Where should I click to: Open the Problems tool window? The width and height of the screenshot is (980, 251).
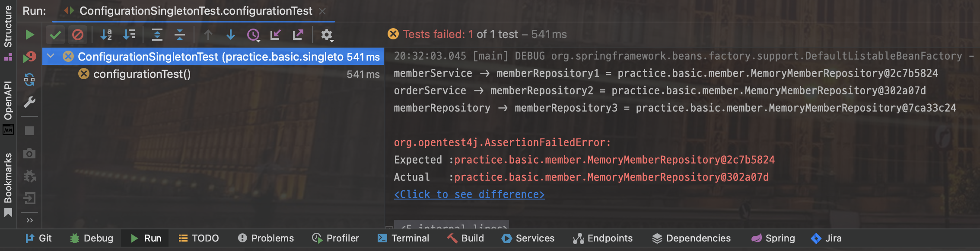click(266, 238)
